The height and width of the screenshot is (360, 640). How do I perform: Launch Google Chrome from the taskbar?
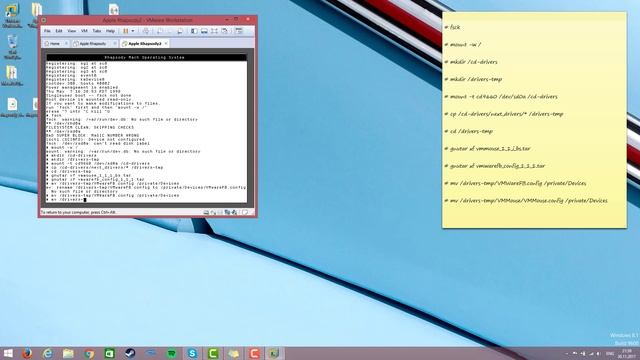pos(89,353)
